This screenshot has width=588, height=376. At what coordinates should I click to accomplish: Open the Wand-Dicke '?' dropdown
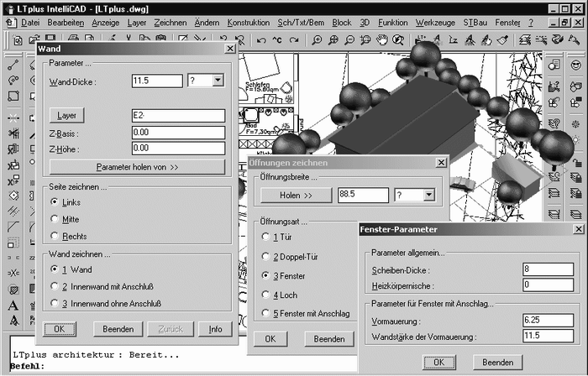point(218,80)
